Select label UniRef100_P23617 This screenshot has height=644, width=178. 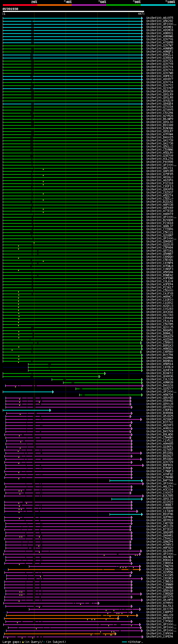coord(160,287)
